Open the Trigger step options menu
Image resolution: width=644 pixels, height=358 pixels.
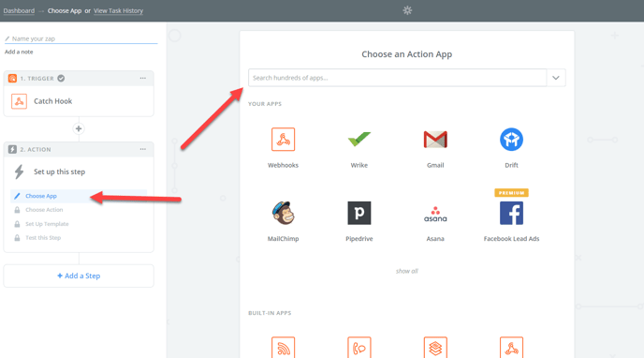143,78
